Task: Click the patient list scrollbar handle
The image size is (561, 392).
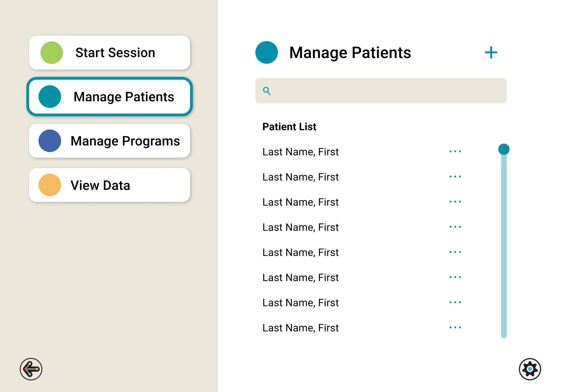Action: (x=504, y=149)
